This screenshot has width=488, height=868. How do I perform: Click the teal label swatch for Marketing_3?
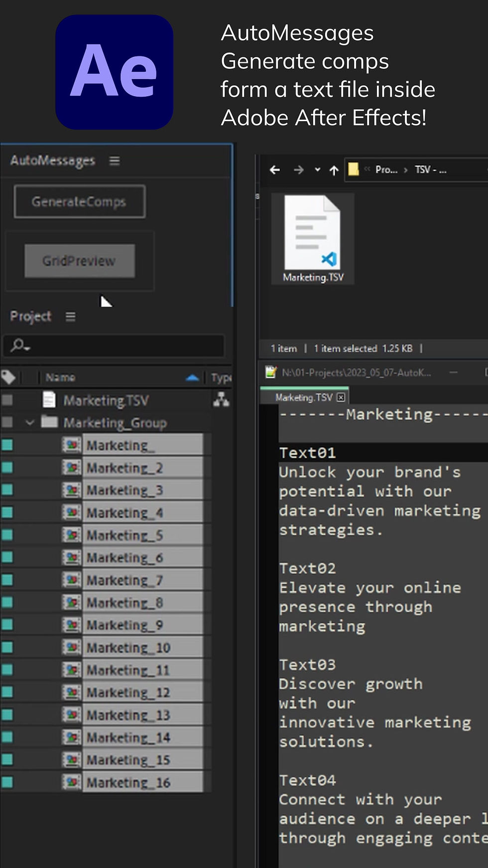7,490
